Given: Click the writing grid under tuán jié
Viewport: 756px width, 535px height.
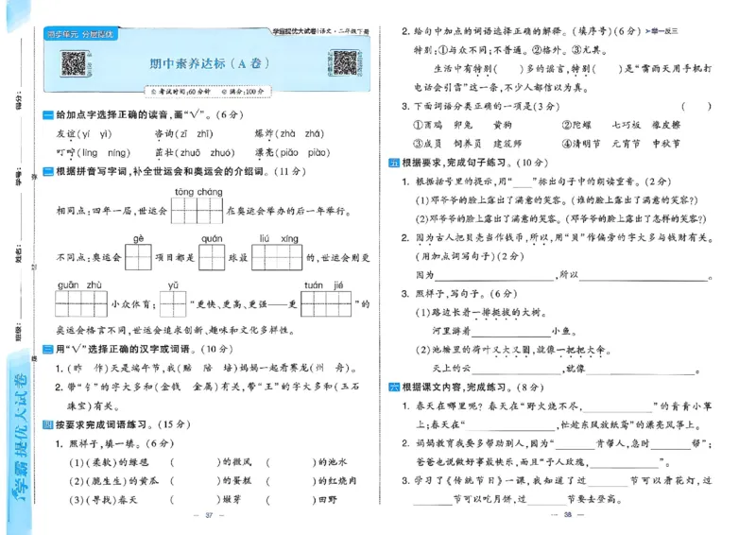Looking at the screenshot, I should coord(326,304).
